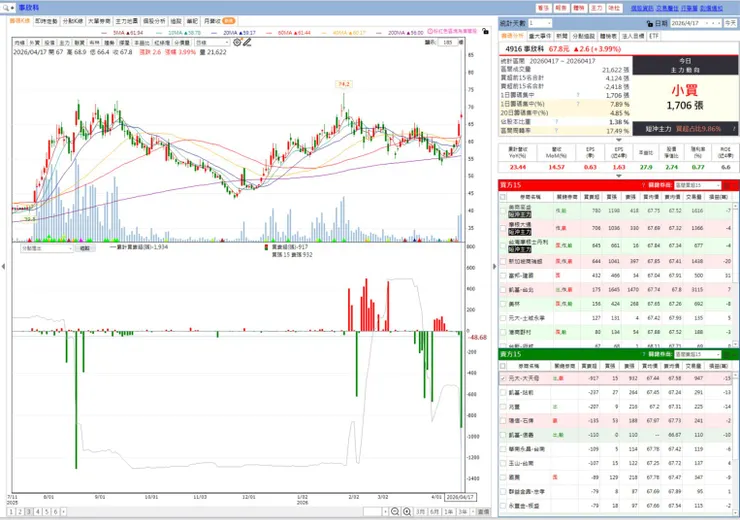Viewport: 740px width, 520px height.
Task: Open the ETF tab in right panel
Action: 654,36
